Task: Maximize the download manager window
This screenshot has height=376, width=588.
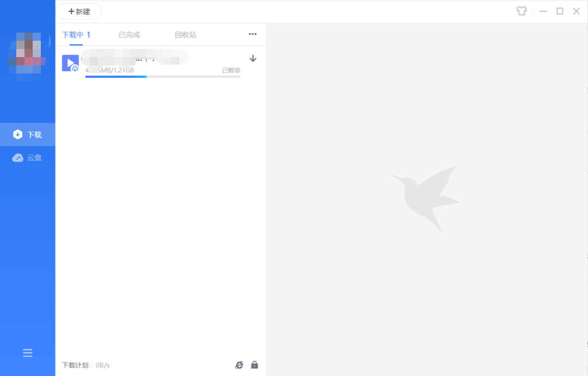Action: coord(560,11)
